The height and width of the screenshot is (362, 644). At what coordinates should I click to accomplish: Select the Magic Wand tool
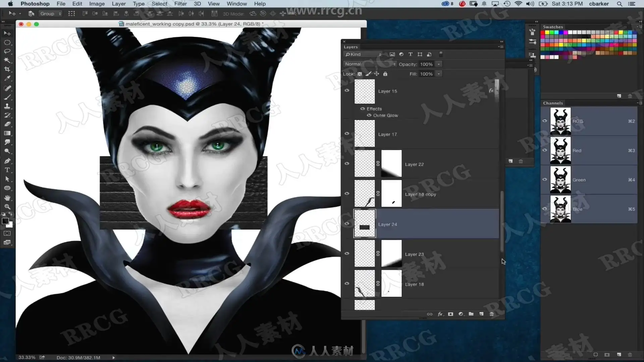tap(7, 60)
